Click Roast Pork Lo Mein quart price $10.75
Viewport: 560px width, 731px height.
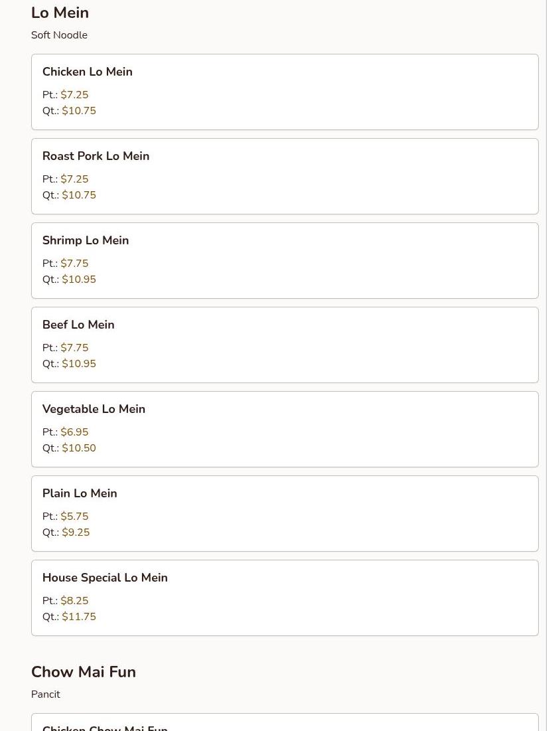point(79,195)
